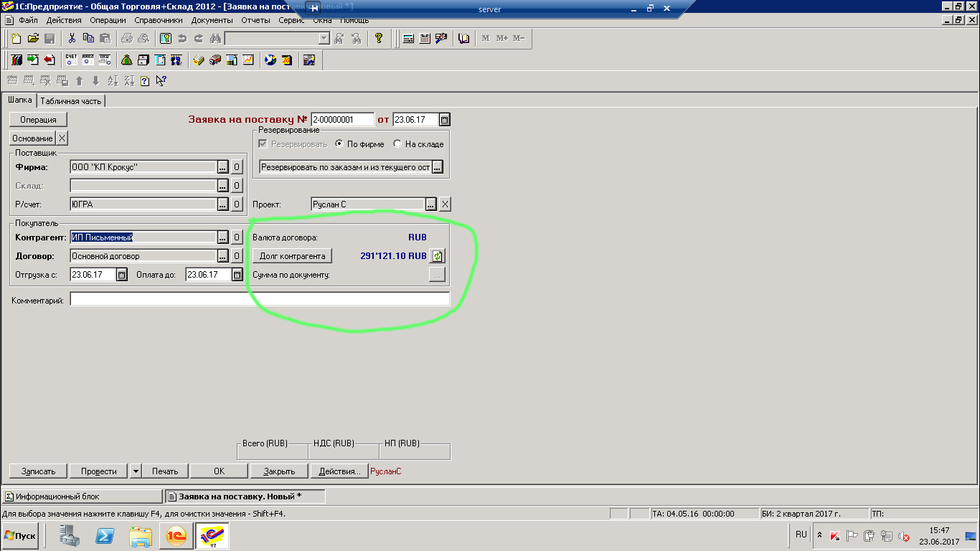Screen dimensions: 980x551
Task: Click the binoculars Find icon
Action: click(x=215, y=39)
